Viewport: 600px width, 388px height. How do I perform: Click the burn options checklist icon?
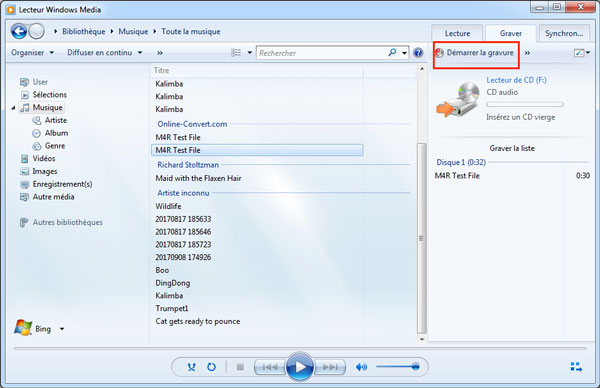(x=579, y=53)
